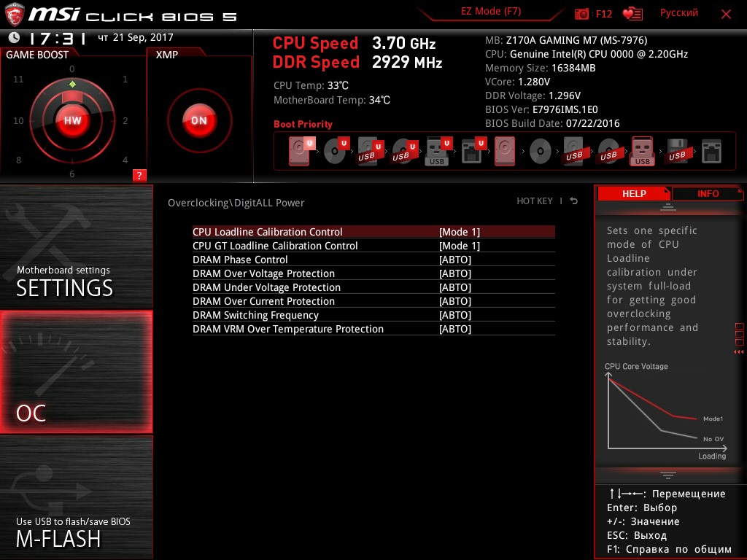Screen dimensions: 747x560
Task: Select UEFI USB key boot device
Action: click(x=438, y=151)
